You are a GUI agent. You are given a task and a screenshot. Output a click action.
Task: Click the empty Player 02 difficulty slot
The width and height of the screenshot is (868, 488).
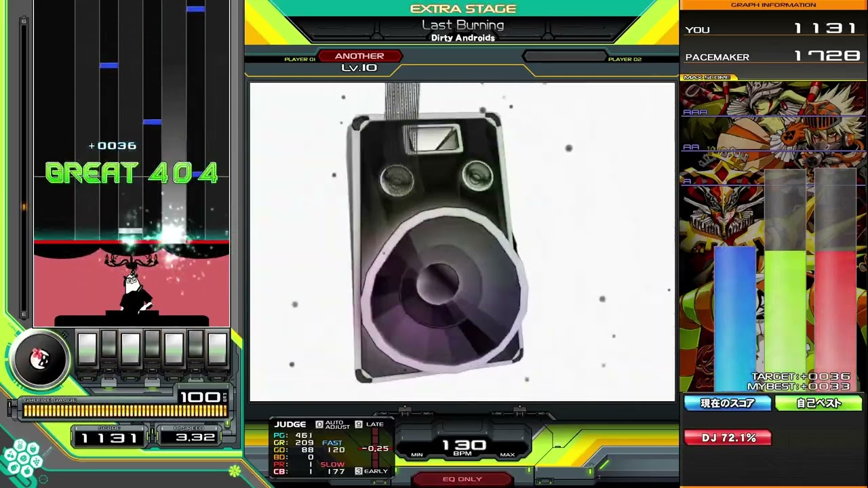point(564,56)
